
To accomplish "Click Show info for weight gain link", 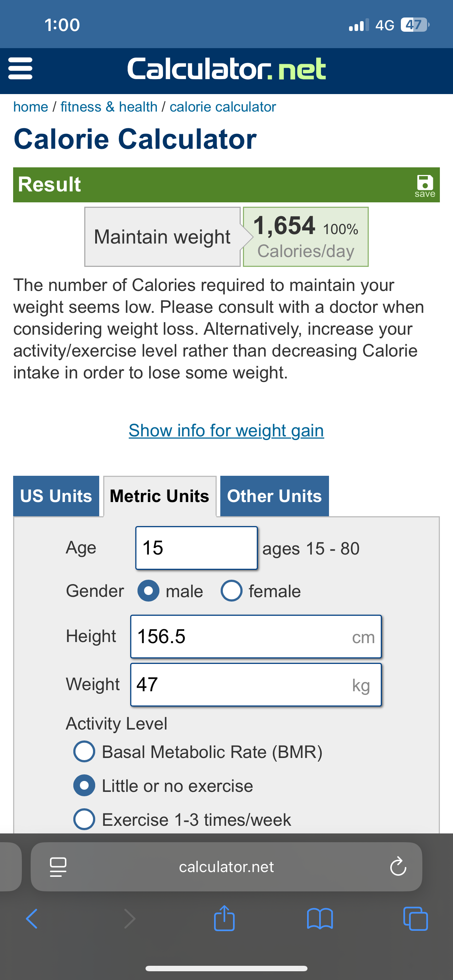I will click(226, 431).
